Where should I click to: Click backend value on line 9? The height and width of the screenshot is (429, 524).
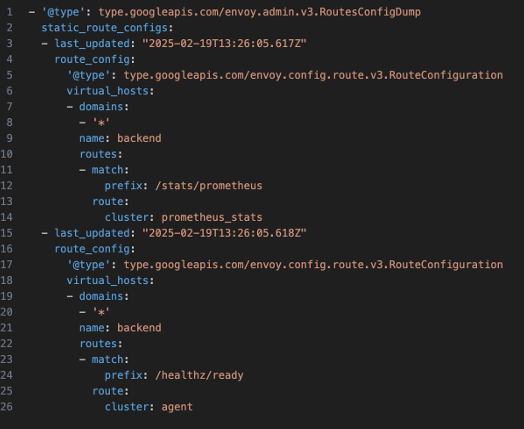pos(139,138)
